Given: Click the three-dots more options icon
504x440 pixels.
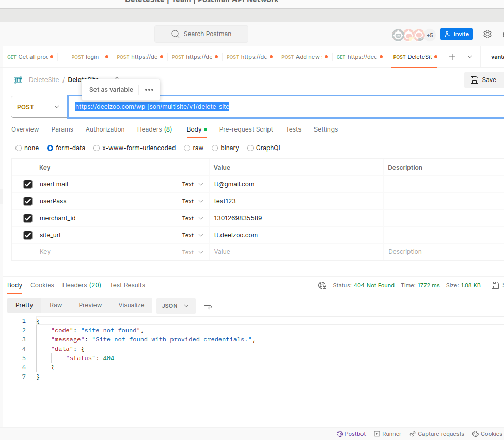Looking at the screenshot, I should tap(149, 90).
